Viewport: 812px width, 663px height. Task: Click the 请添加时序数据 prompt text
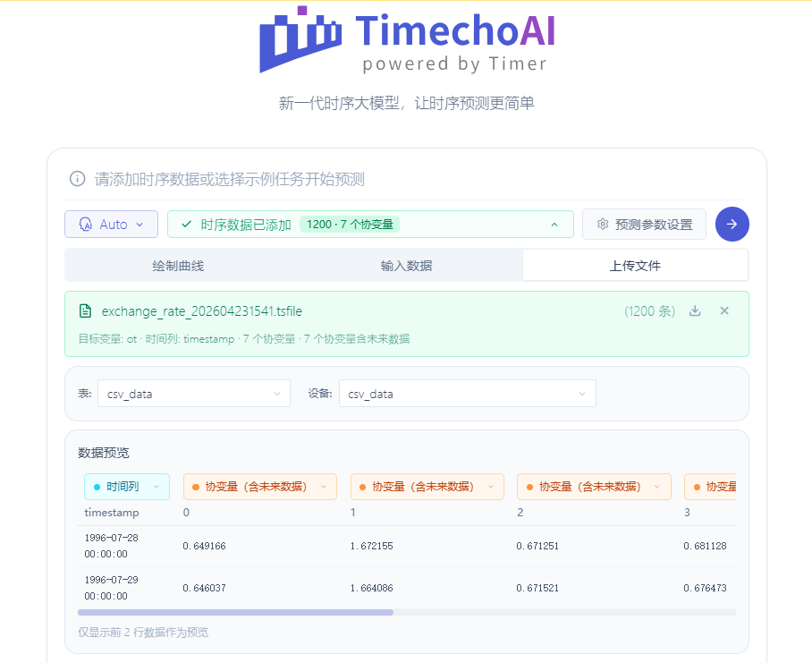(230, 179)
